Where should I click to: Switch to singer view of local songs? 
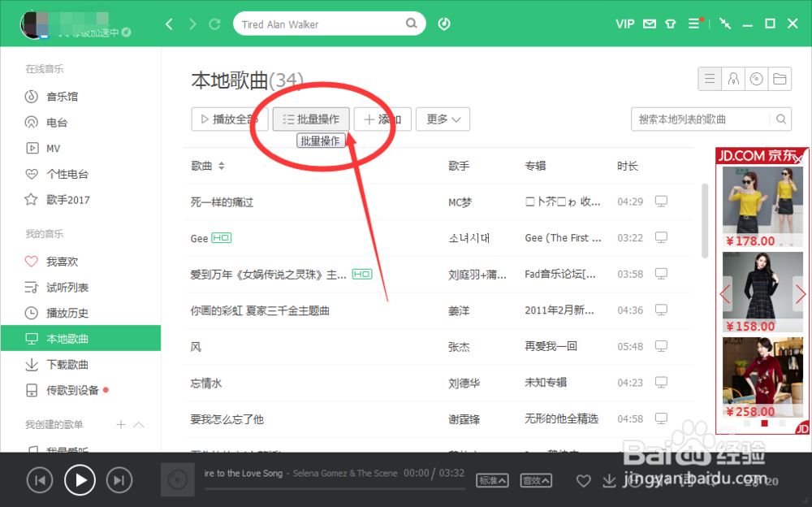click(x=733, y=78)
